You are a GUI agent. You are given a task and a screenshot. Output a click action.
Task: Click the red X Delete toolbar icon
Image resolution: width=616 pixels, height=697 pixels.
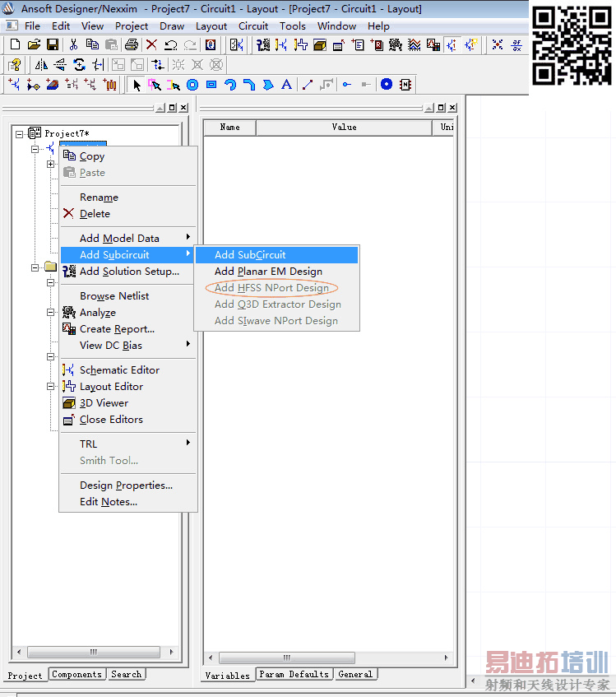pos(151,44)
